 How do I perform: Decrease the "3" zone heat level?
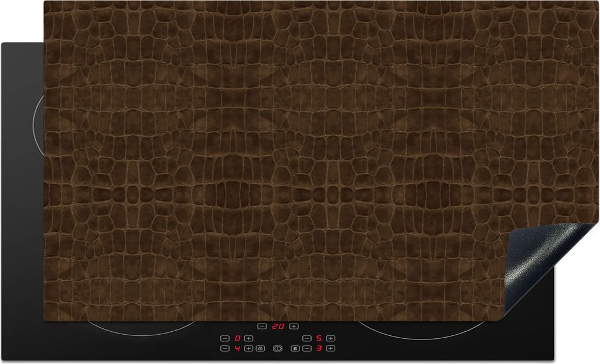click(x=306, y=348)
